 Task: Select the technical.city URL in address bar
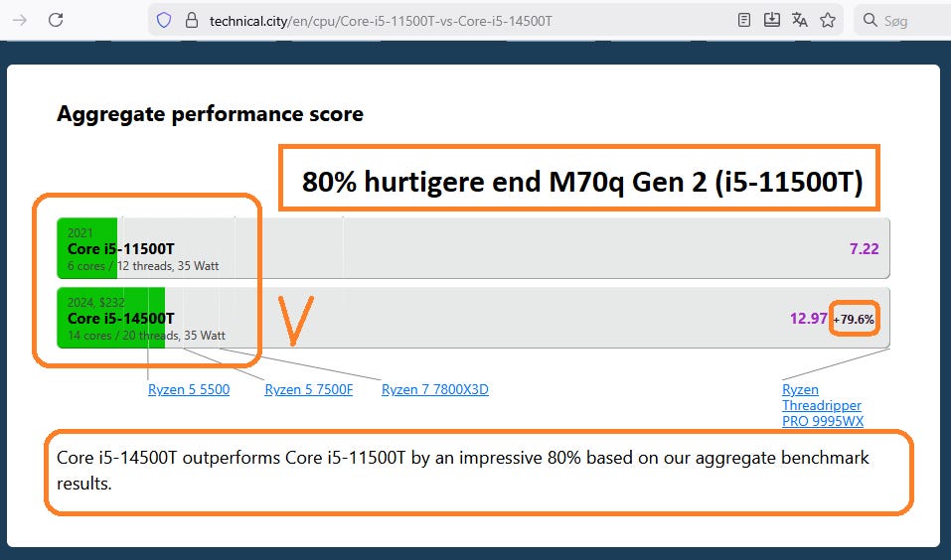pyautogui.click(x=381, y=21)
